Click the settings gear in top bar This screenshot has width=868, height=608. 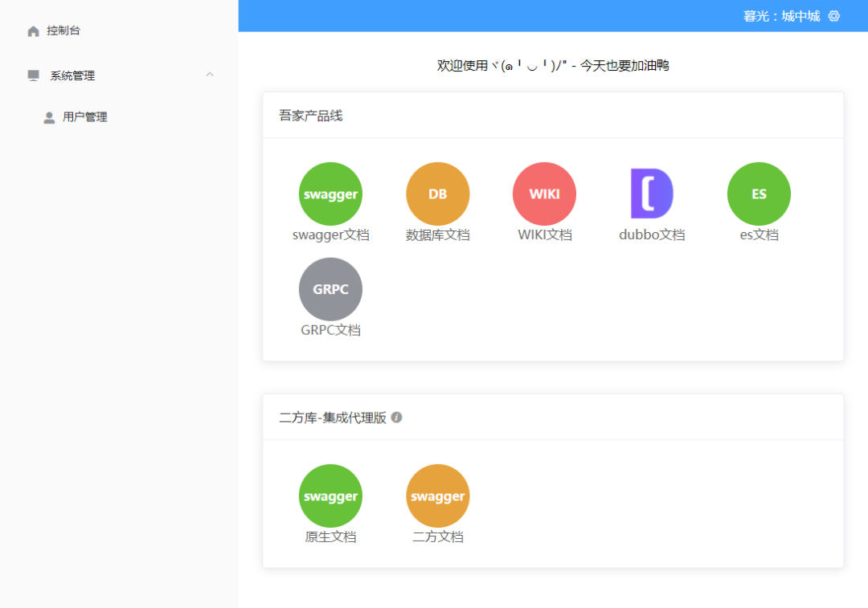click(834, 16)
